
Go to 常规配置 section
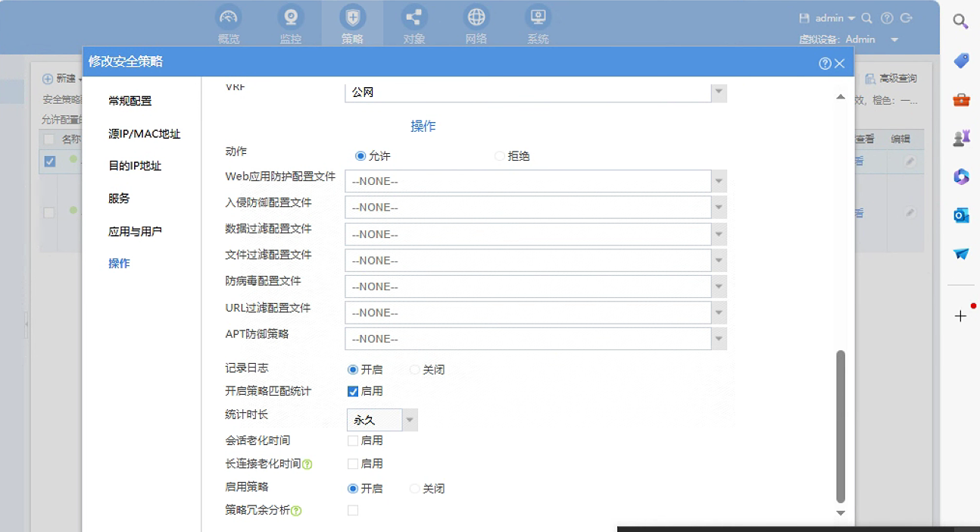coord(130,101)
